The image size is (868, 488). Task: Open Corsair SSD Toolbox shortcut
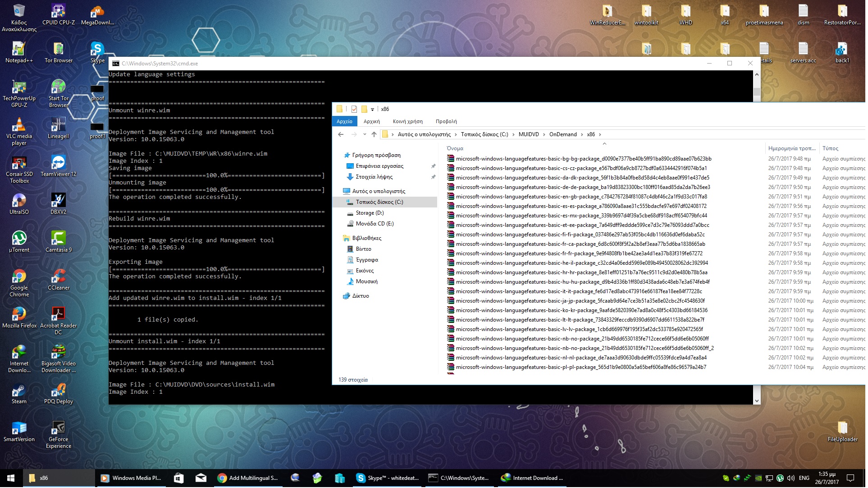coord(19,170)
